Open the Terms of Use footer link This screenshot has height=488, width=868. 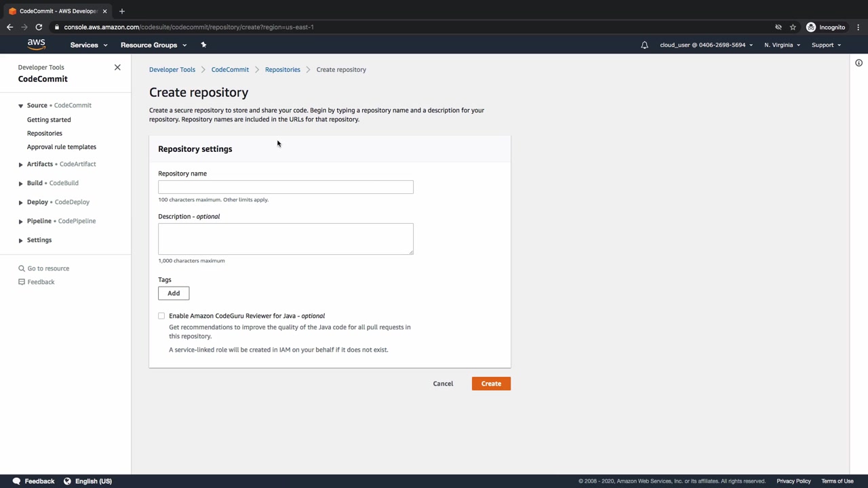837,481
